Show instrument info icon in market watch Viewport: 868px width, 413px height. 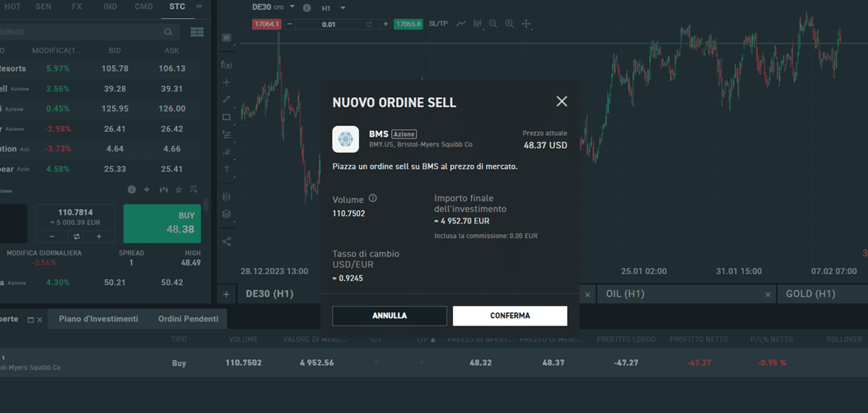(132, 190)
